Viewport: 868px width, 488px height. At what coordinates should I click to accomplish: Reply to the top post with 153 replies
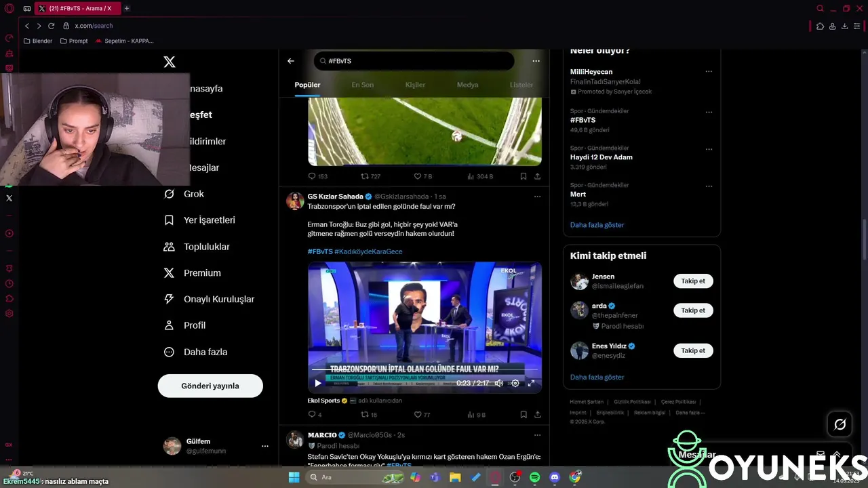coord(318,176)
